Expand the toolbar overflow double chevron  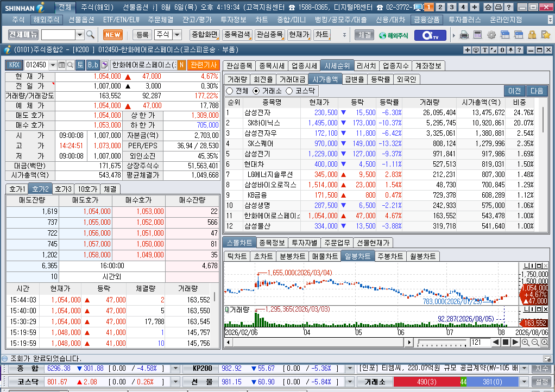tap(344, 35)
